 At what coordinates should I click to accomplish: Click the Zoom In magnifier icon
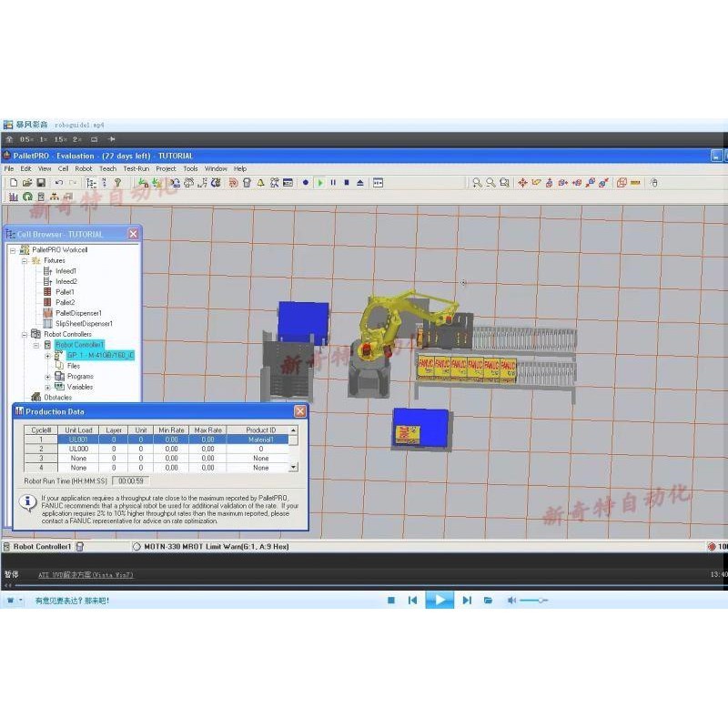(477, 183)
